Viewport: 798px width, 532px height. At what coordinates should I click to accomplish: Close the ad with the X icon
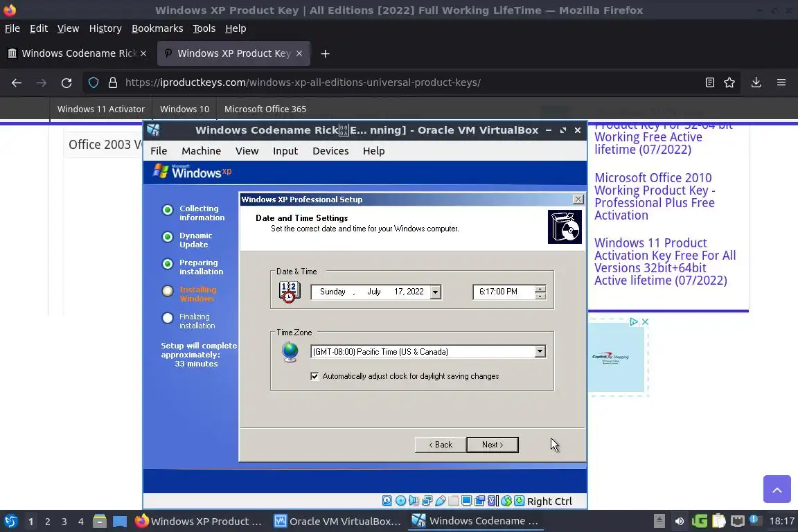pyautogui.click(x=645, y=321)
